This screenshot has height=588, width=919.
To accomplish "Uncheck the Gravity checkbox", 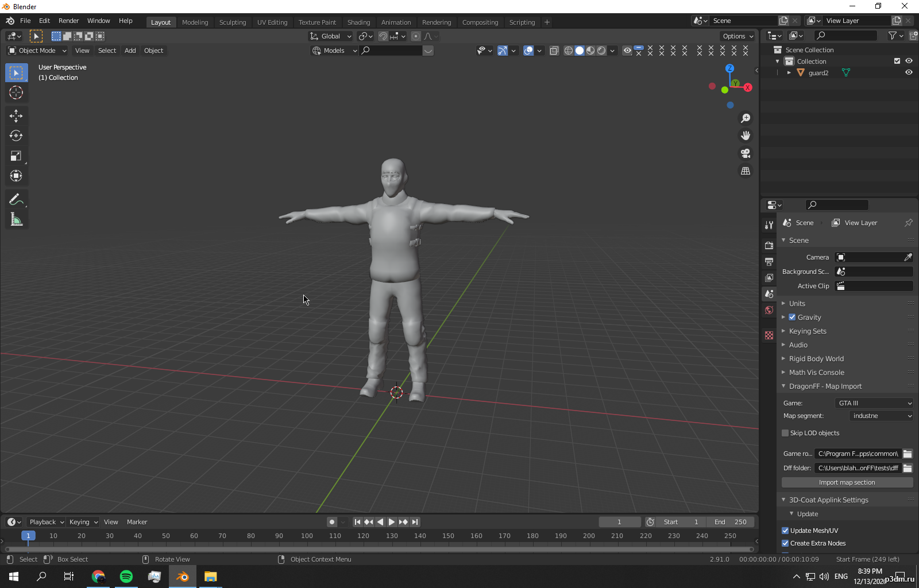I will 792,317.
